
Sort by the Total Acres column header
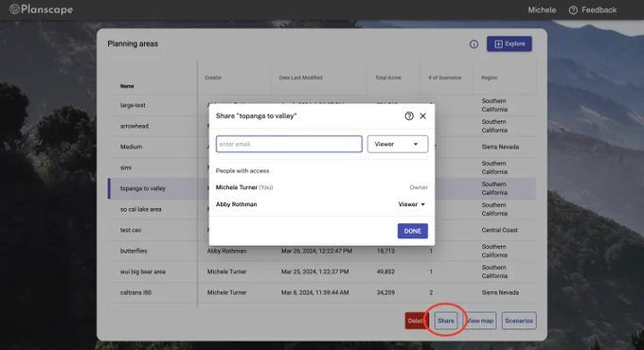click(388, 78)
